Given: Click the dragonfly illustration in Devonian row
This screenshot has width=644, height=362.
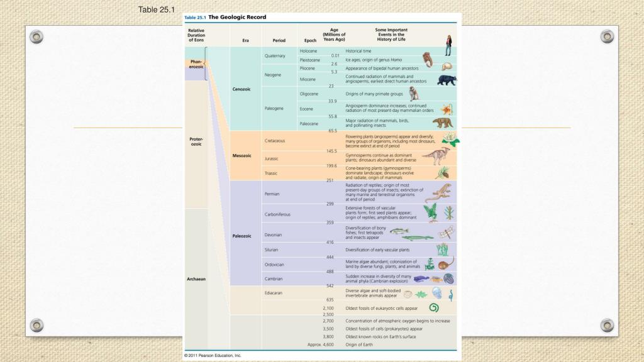Looking at the screenshot, I should point(446,233).
